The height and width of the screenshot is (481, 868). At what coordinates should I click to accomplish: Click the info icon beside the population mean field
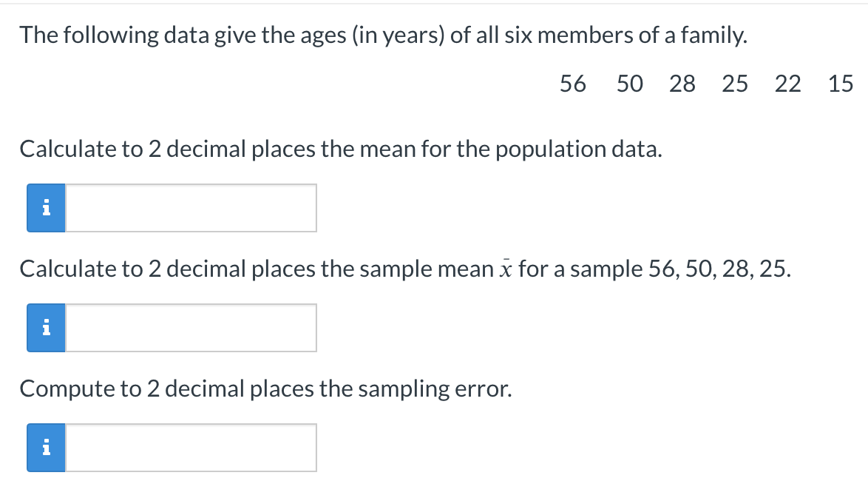(46, 208)
